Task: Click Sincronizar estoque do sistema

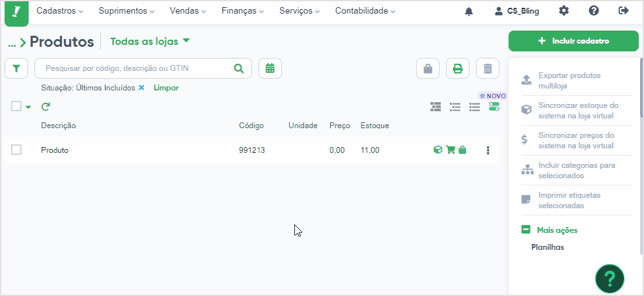Action: [x=578, y=111]
